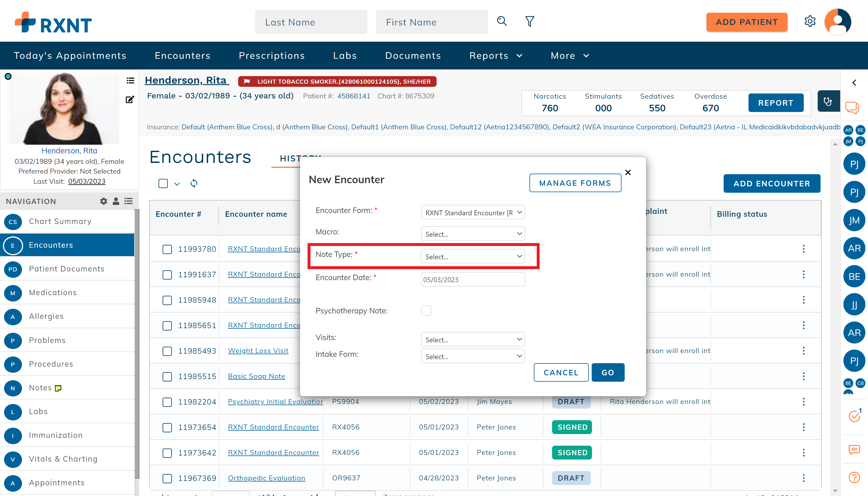Viewport: 868px width, 496px height.
Task: Open row menu for encounter 11973654
Action: [x=804, y=427]
